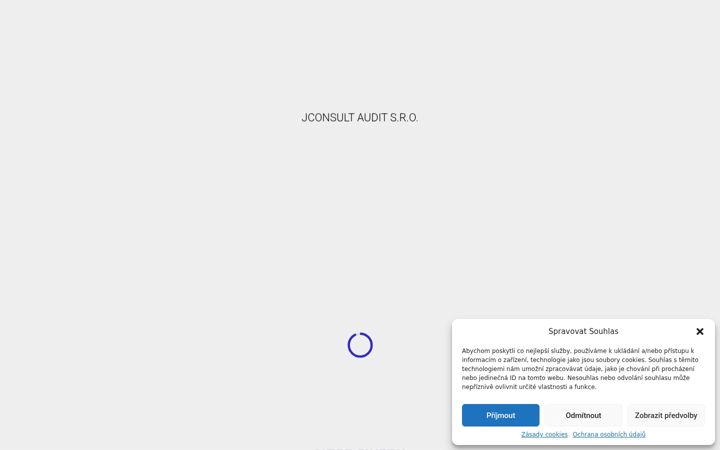Open the Zásady cookies link
The width and height of the screenshot is (720, 450).
[x=544, y=434]
